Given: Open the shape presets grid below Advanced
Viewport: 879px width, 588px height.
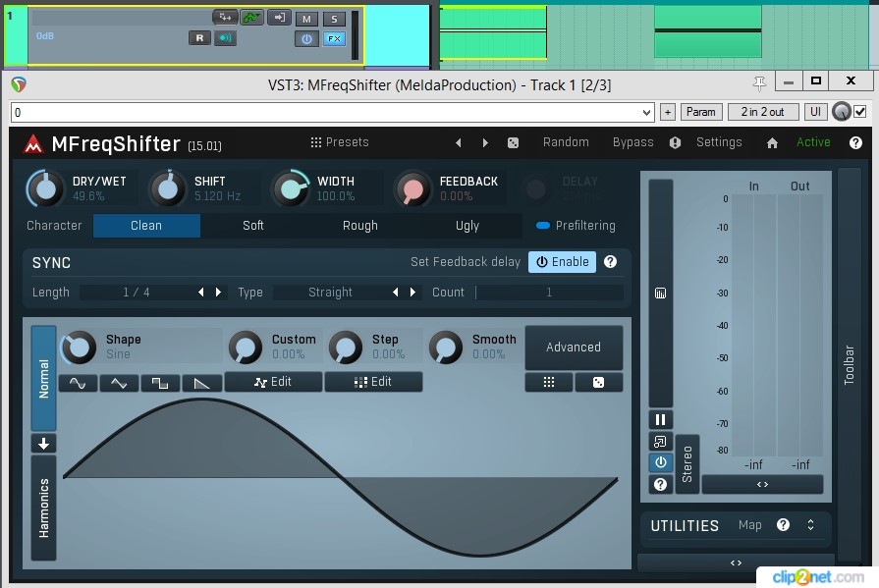Looking at the screenshot, I should [549, 382].
